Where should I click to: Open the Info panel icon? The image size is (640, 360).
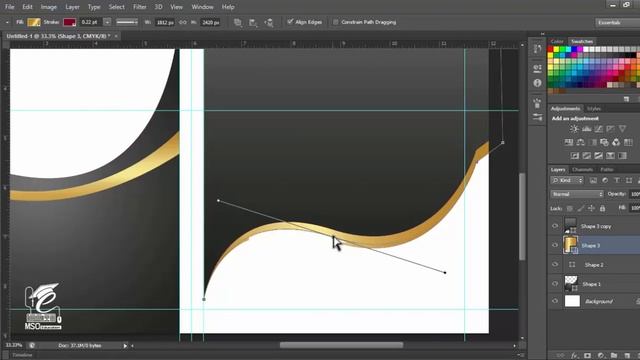point(537,83)
